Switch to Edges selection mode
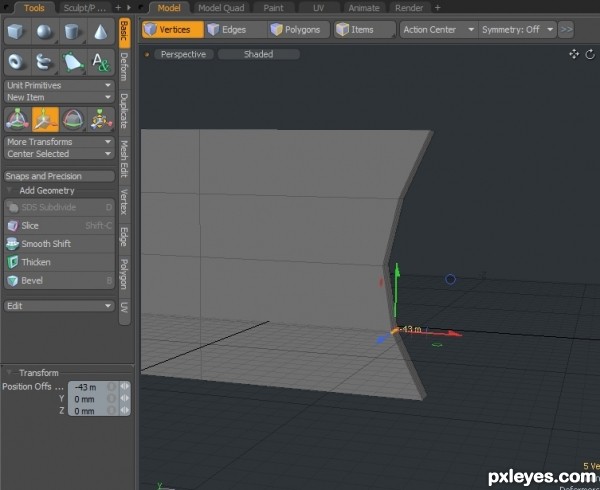 [235, 29]
